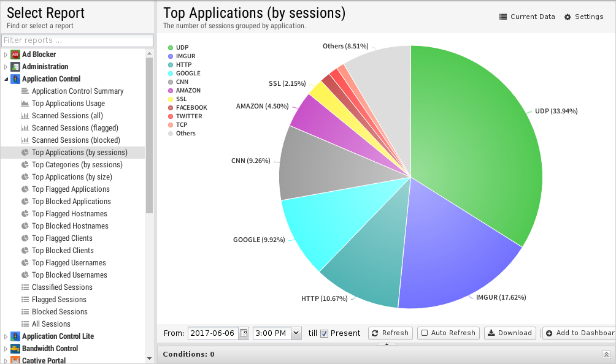Click the Download button
Screen dimensions: 616x364
[x=510, y=333]
